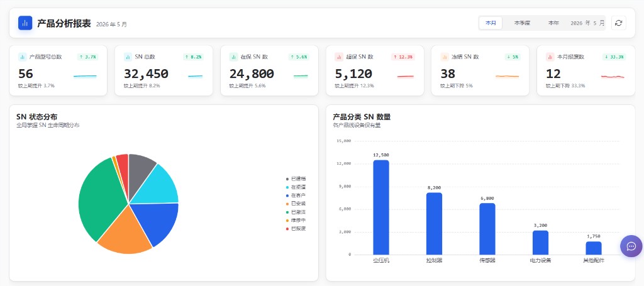Click the 3.7% upward trend badge
This screenshot has height=286, width=644.
point(87,57)
